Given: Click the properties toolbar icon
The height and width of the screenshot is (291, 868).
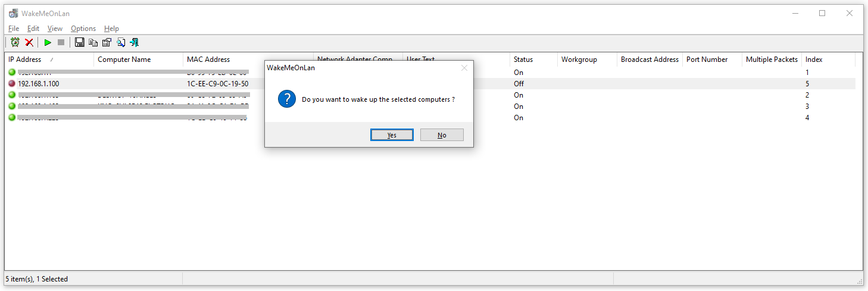Looking at the screenshot, I should click(x=107, y=42).
